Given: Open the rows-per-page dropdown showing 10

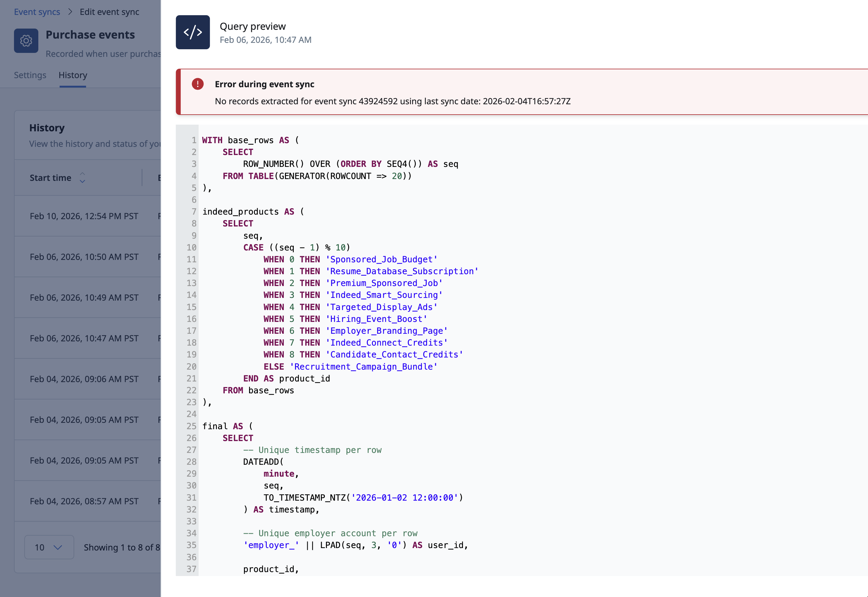Looking at the screenshot, I should [x=49, y=547].
